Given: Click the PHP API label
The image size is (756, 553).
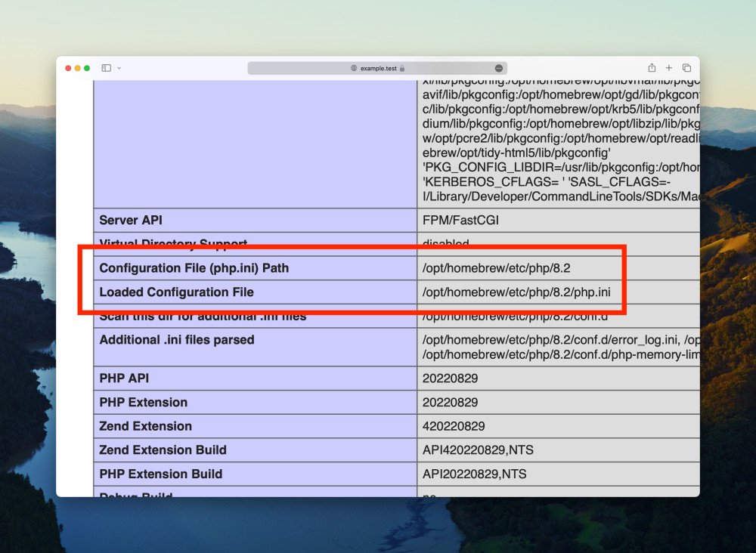Looking at the screenshot, I should coord(124,378).
